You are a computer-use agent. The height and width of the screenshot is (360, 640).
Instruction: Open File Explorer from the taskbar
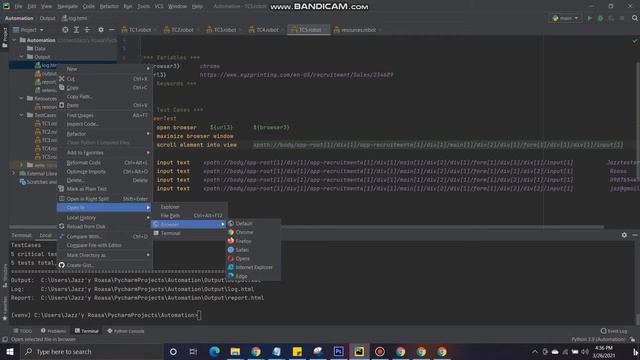[235, 351]
